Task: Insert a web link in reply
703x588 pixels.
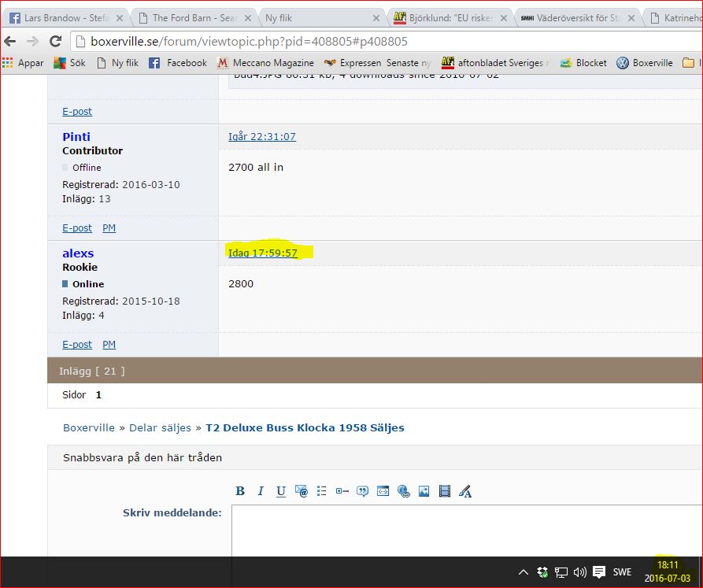Action: (404, 491)
